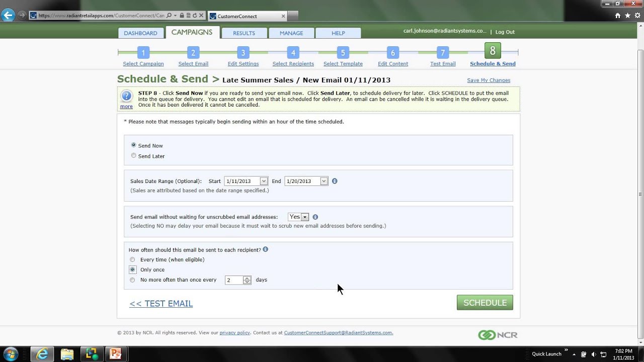The width and height of the screenshot is (644, 362).
Task: Switch to the HELP tab
Action: [x=338, y=33]
